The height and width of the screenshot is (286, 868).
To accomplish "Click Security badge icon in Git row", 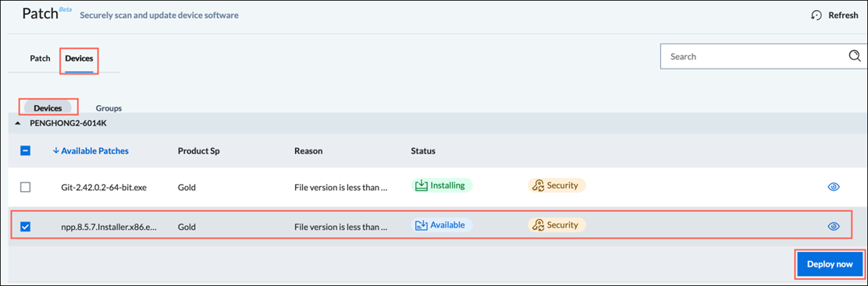I will 537,186.
